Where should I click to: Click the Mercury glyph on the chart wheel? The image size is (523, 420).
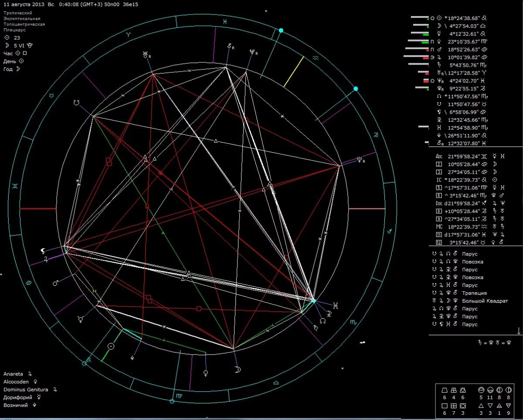pos(81,319)
